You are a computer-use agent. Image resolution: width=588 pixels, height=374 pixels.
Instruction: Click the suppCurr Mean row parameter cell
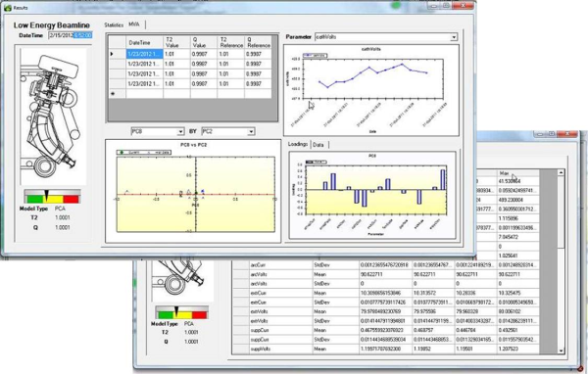281,330
